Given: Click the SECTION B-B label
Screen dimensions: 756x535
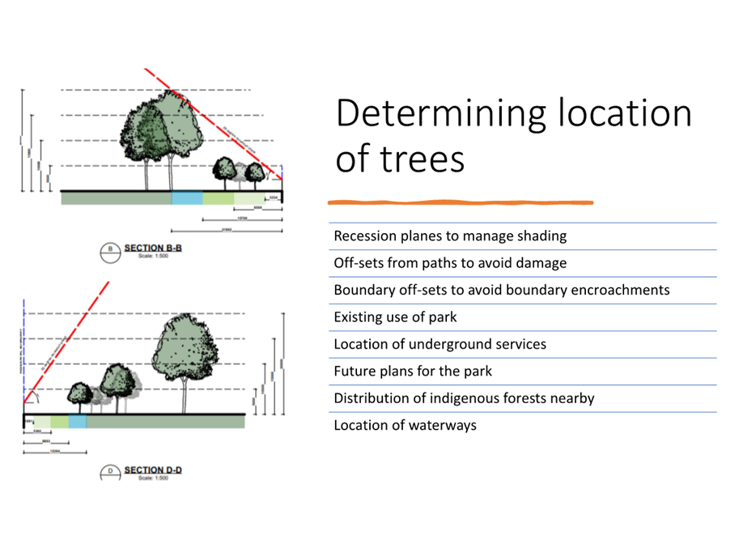Looking at the screenshot, I should click(x=153, y=248).
